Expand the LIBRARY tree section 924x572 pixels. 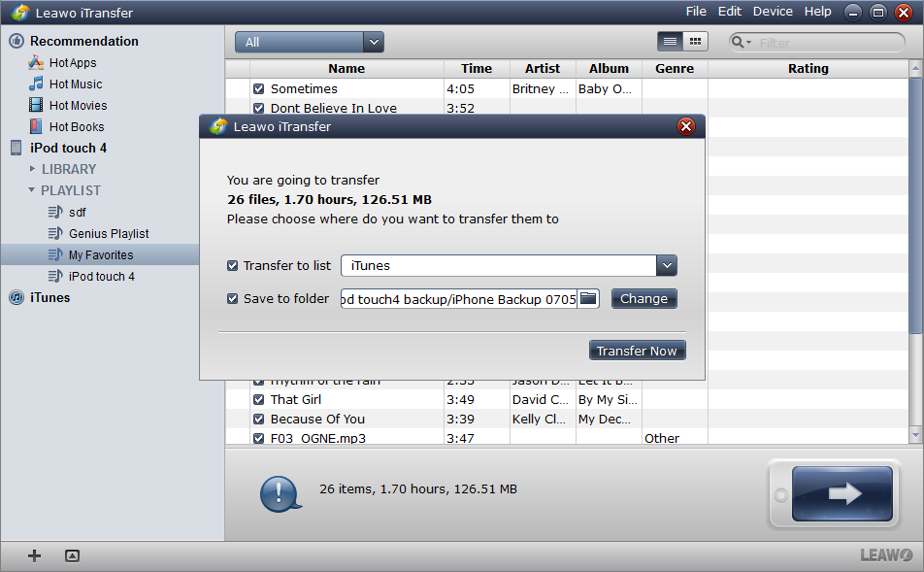coord(32,169)
